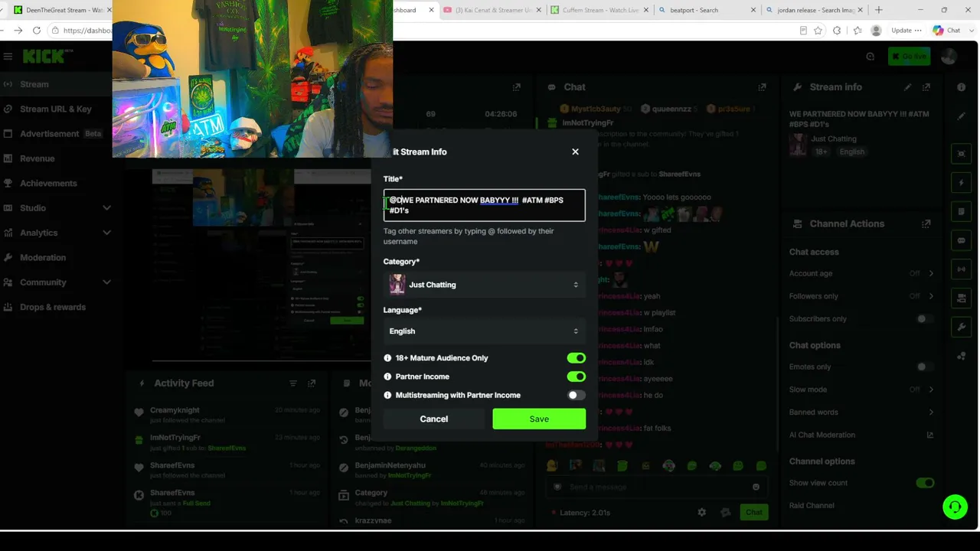This screenshot has height=551, width=980.
Task: Edit stream info with pencil icon
Action: (x=908, y=87)
